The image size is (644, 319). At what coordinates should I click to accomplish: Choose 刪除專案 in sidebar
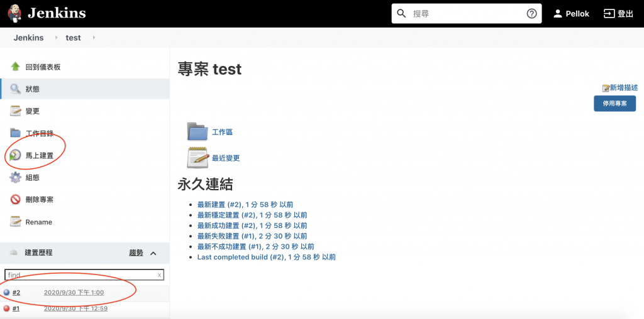[x=40, y=200]
